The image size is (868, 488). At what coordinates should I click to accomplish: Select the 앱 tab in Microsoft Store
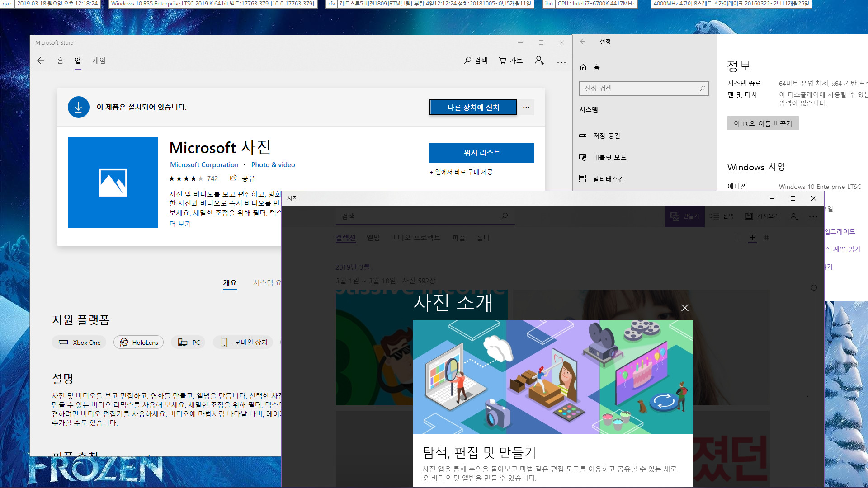pos(78,61)
